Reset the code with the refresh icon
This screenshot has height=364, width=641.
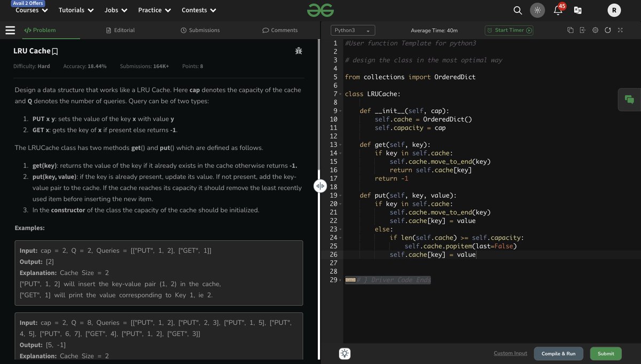[x=607, y=30]
